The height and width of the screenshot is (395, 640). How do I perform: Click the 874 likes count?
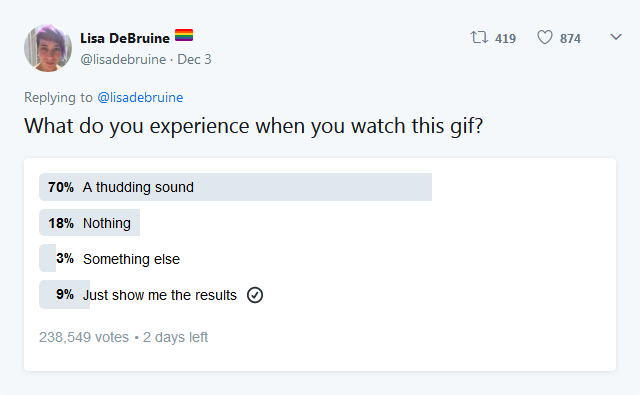570,38
